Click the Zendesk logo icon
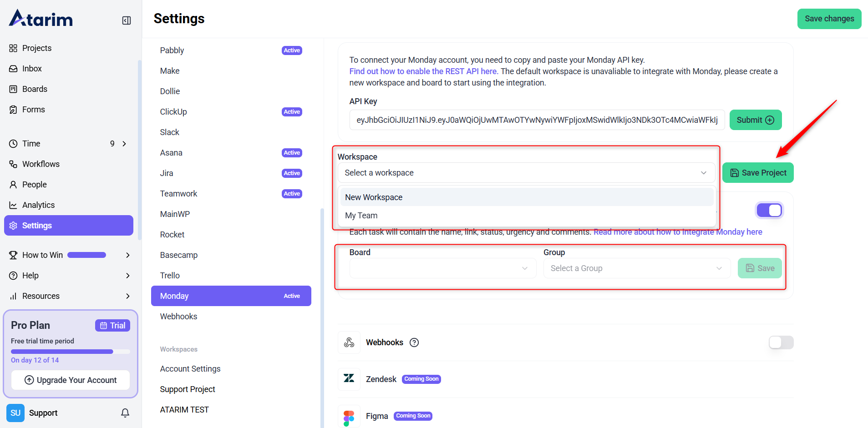The image size is (868, 428). [349, 378]
